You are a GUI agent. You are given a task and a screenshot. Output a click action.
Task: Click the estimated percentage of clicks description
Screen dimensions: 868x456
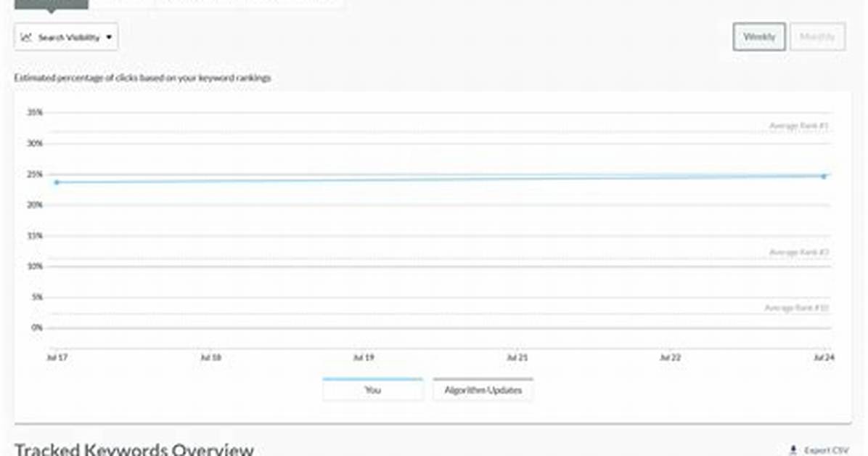(142, 78)
